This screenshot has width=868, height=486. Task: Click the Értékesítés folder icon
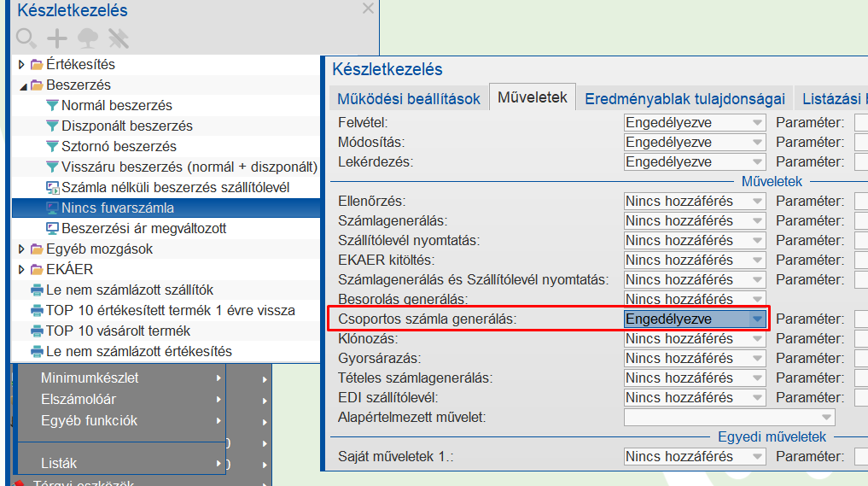point(37,64)
